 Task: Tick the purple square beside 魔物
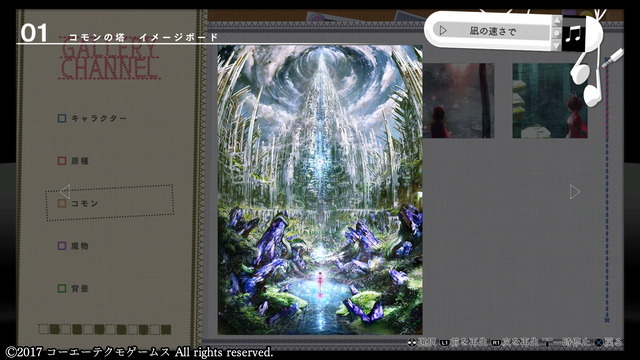[62, 246]
